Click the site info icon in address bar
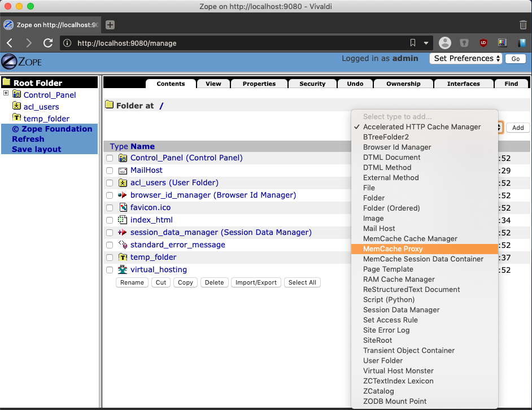 point(67,43)
